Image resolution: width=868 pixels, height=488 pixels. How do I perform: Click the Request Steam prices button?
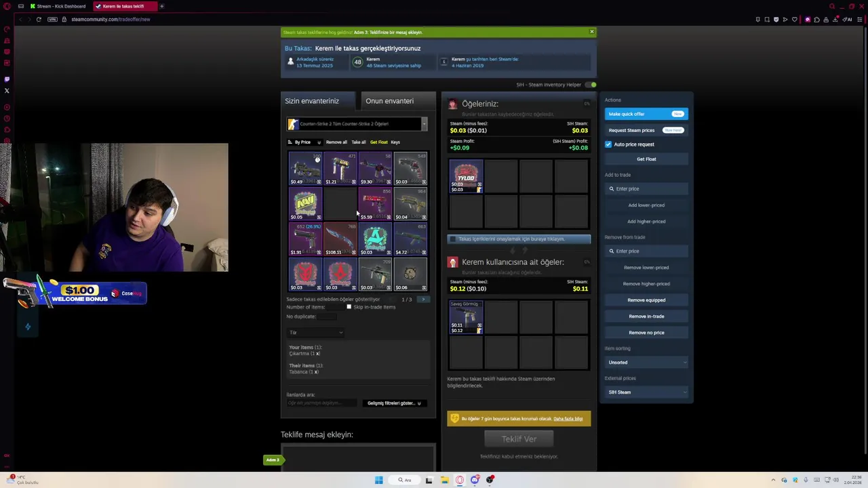(x=646, y=130)
